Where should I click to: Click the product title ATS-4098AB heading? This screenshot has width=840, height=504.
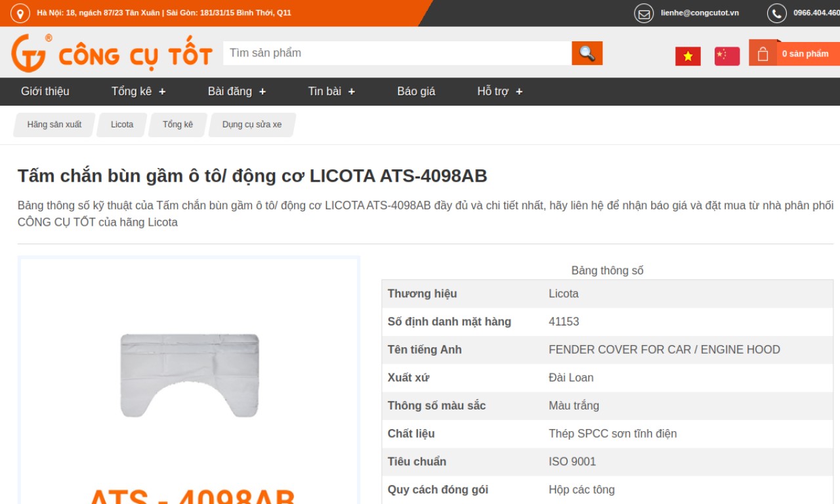253,176
